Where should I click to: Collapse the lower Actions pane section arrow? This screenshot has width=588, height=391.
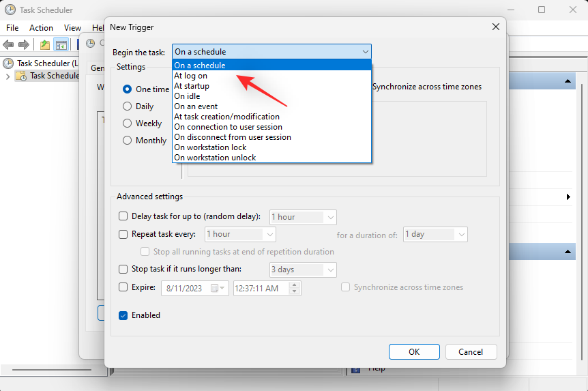click(x=568, y=252)
